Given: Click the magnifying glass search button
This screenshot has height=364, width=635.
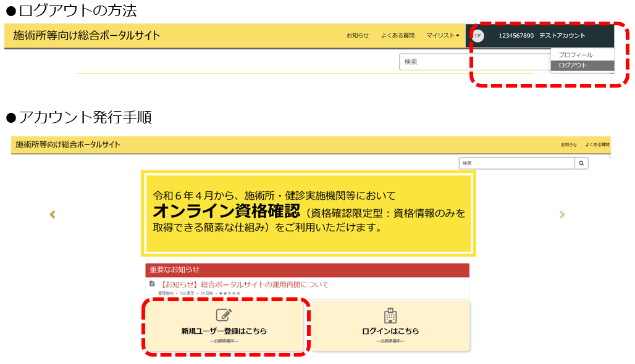Looking at the screenshot, I should point(581,163).
